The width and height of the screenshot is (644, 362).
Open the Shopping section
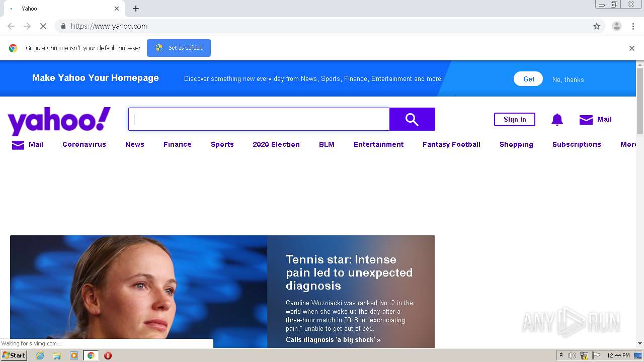click(516, 144)
